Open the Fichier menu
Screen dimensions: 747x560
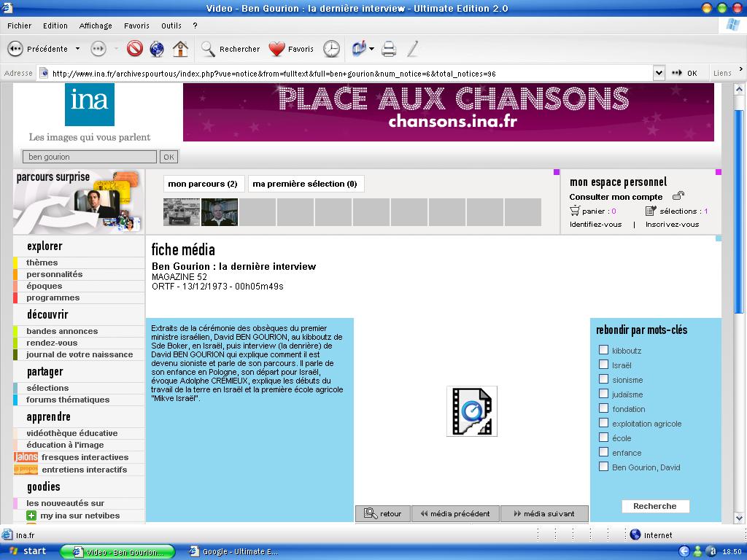click(20, 26)
